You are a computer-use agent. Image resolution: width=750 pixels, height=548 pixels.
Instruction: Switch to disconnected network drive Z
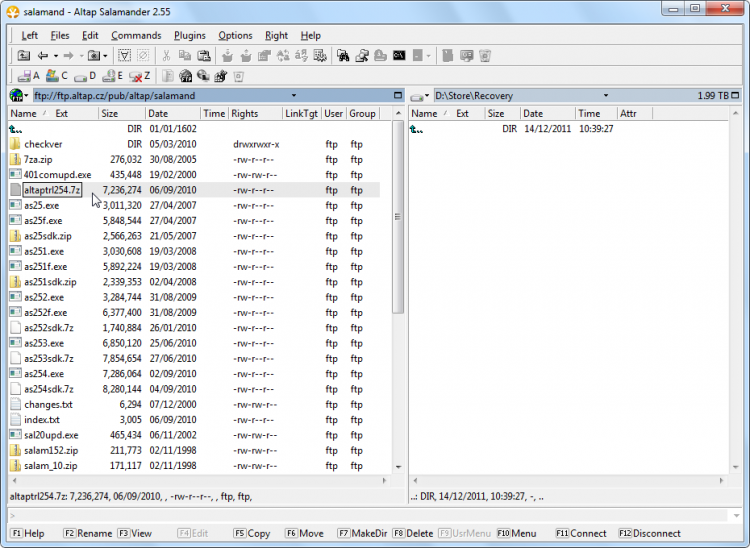tap(140, 76)
